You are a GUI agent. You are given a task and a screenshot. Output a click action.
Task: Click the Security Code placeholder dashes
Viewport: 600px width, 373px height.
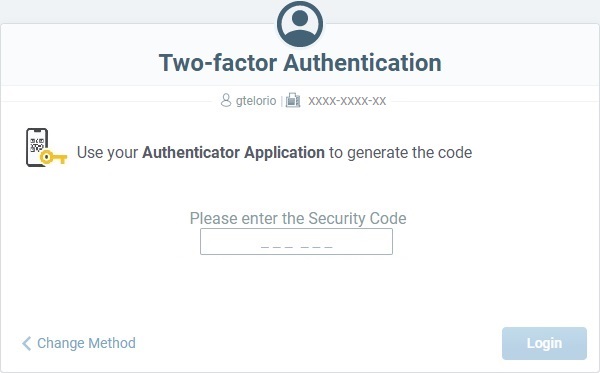[297, 247]
